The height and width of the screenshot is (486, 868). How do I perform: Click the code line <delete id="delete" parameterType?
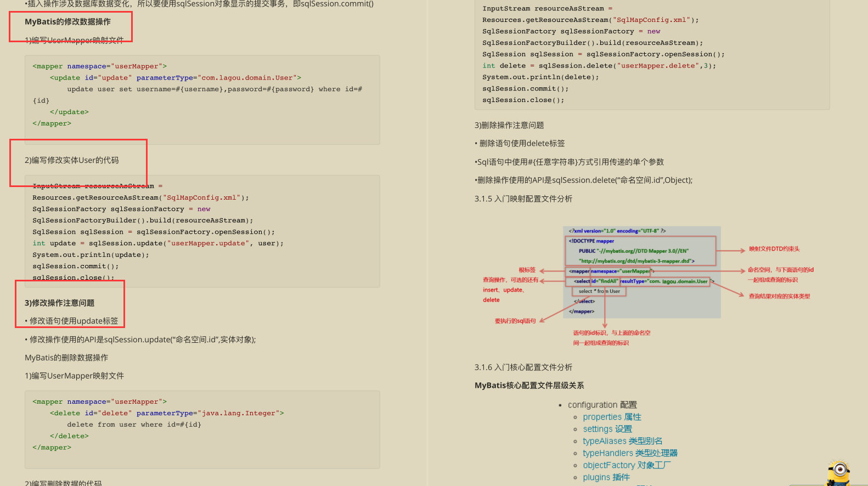167,413
